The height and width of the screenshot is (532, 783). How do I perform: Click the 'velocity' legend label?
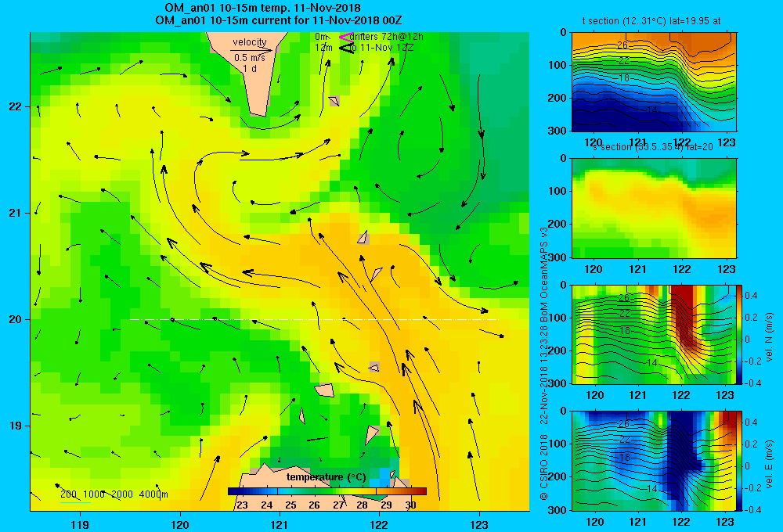250,42
